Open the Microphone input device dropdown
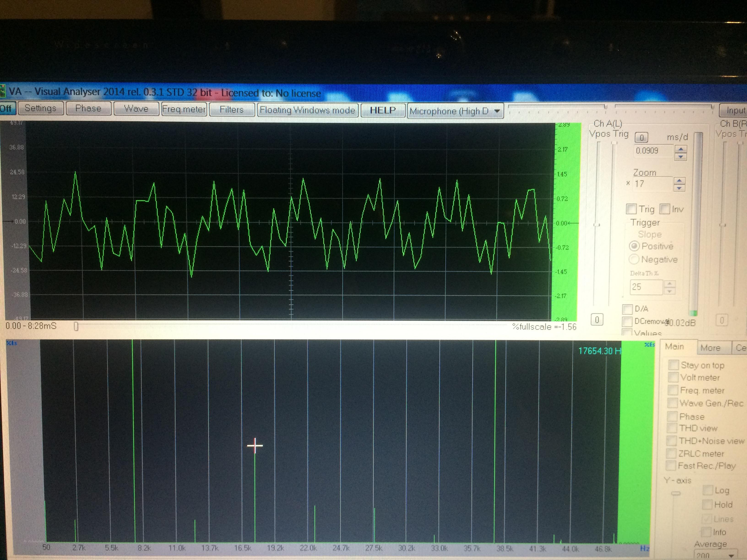The image size is (747, 560). tap(497, 111)
